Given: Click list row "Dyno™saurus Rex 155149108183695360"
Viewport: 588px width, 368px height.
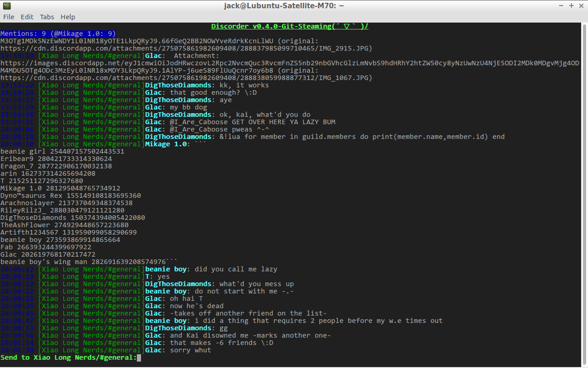Looking at the screenshot, I should pyautogui.click(x=71, y=195).
